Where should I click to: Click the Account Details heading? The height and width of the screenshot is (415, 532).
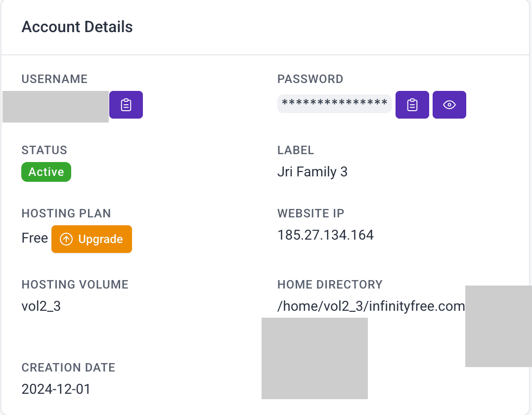point(77,27)
